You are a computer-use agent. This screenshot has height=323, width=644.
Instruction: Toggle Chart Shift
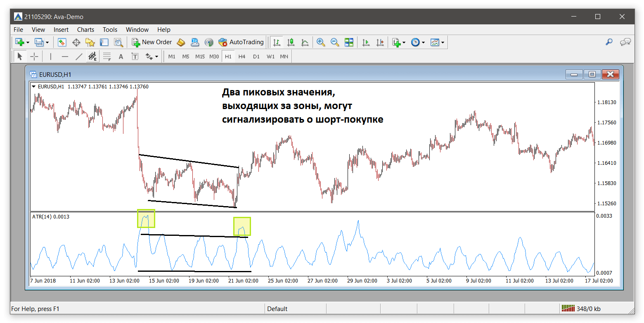(380, 42)
